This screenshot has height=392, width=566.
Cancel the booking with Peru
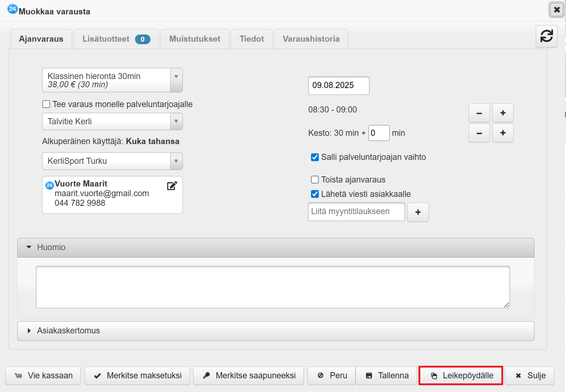331,375
